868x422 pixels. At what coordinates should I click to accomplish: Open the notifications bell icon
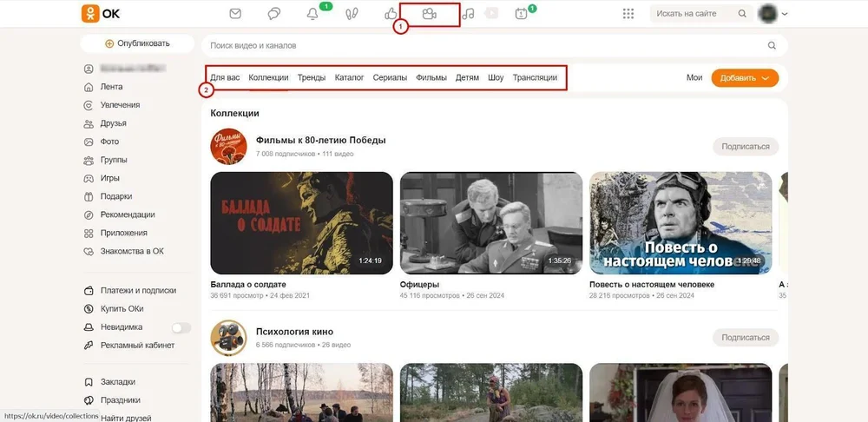point(312,14)
